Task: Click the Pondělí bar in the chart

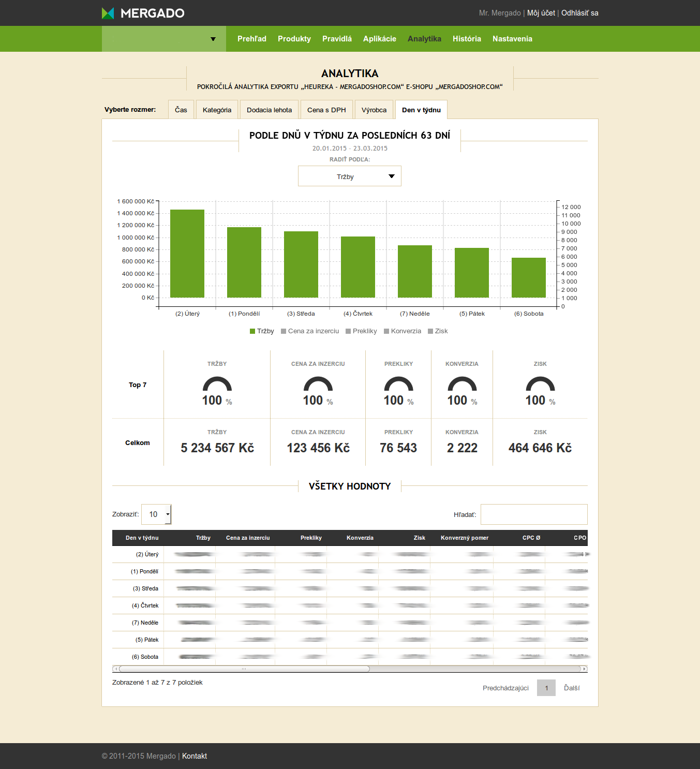Action: coord(244,262)
